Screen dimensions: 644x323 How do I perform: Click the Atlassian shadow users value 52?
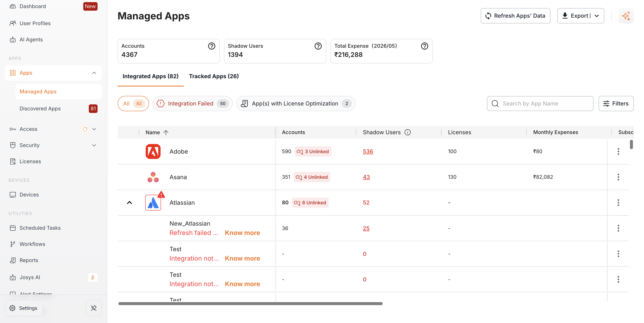pyautogui.click(x=366, y=203)
